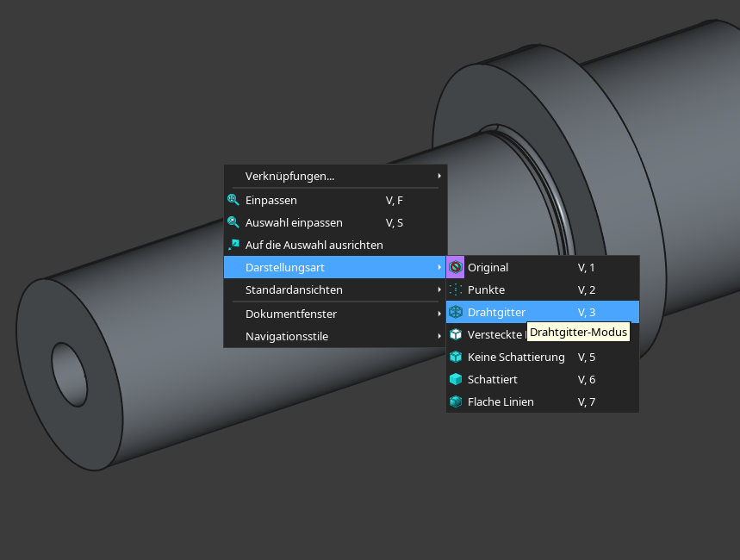The height and width of the screenshot is (560, 740).
Task: Click the Versteckte Linien cube icon
Action: point(456,334)
